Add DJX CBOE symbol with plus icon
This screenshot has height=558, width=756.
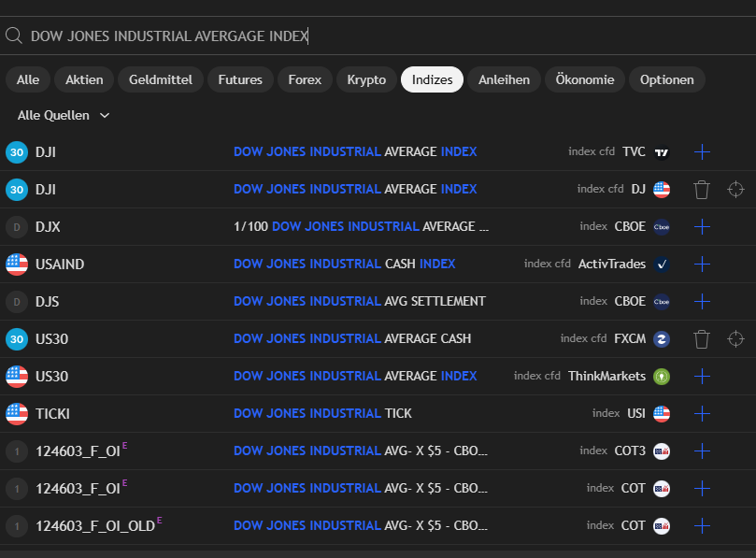coord(703,227)
